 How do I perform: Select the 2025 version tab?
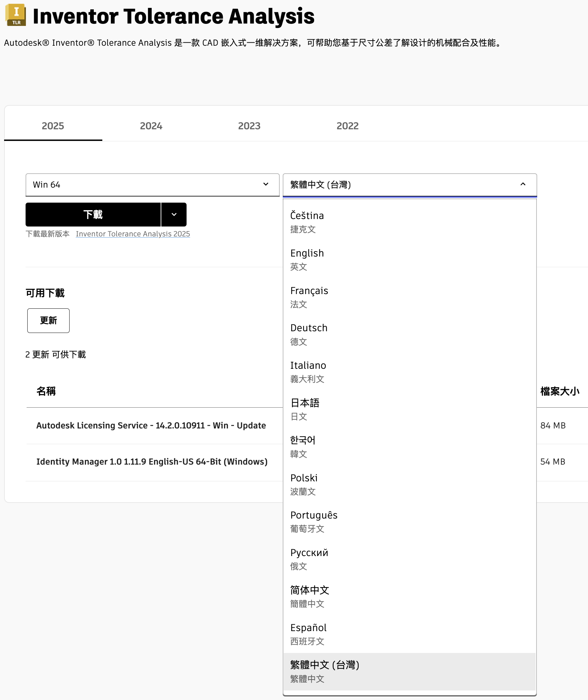tap(53, 126)
